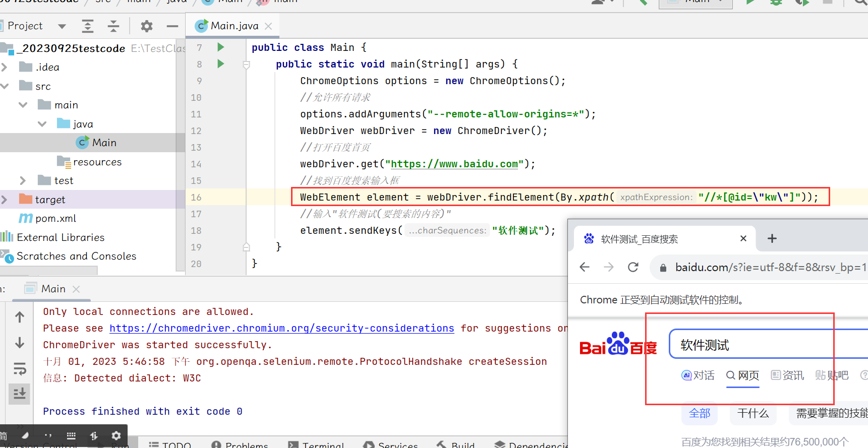868x448 pixels.
Task: Click the punctuation icon on input method bar
Action: [48, 435]
